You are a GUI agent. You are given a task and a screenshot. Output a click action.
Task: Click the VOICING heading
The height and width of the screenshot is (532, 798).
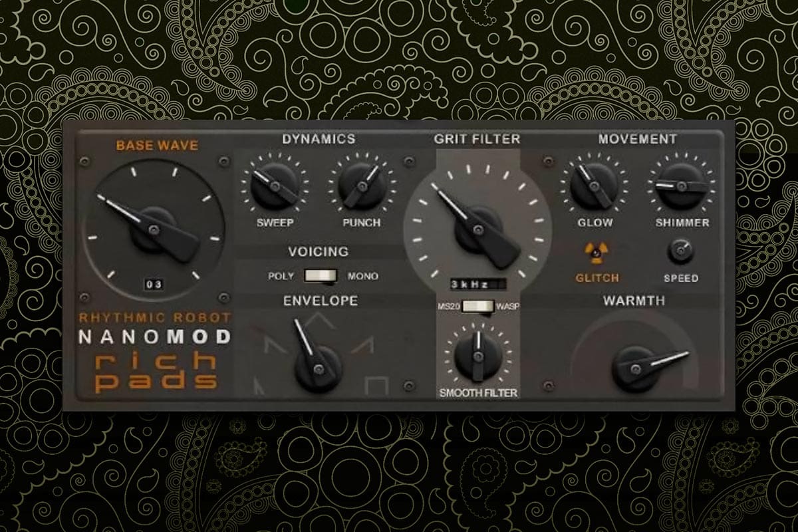(x=319, y=251)
